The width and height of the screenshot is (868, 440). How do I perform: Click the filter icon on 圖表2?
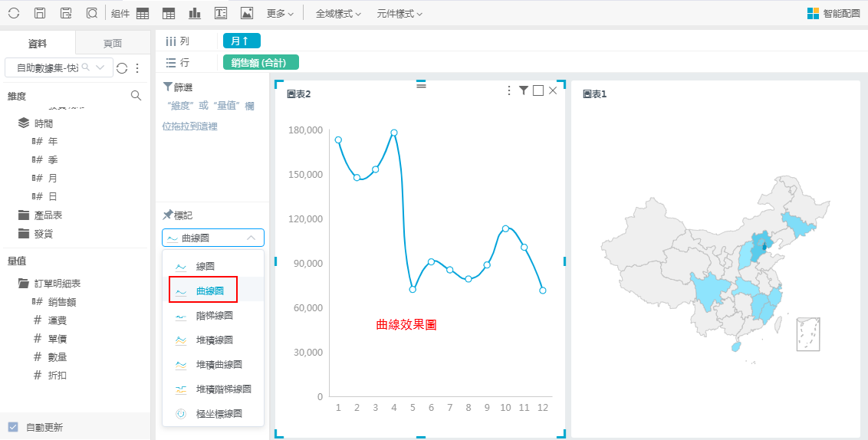(524, 90)
